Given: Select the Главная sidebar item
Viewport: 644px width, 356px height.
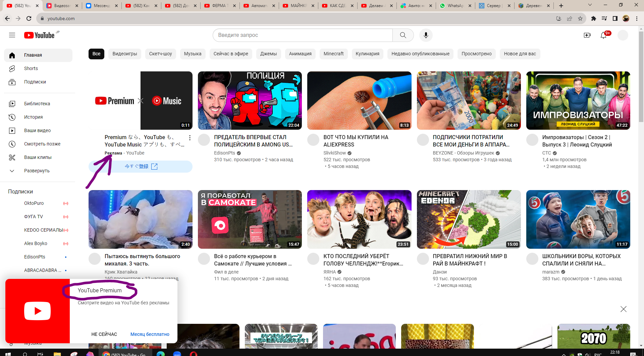Looking at the screenshot, I should click(x=38, y=55).
